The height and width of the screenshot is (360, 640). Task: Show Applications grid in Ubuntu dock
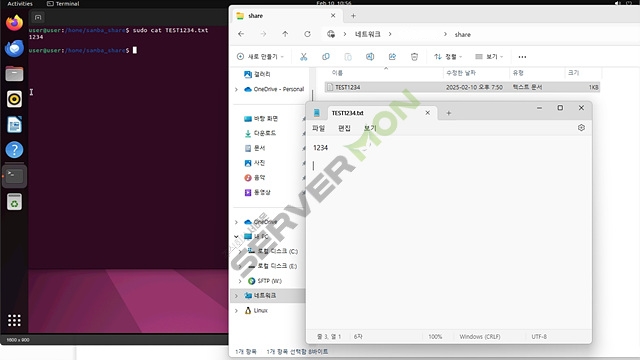[x=14, y=320]
